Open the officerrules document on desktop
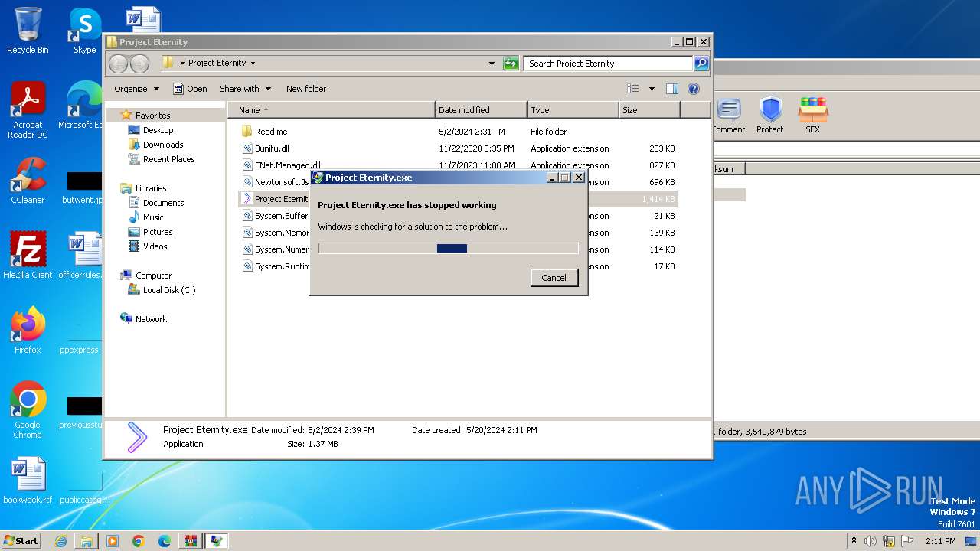Image resolution: width=980 pixels, height=551 pixels. coord(81,256)
